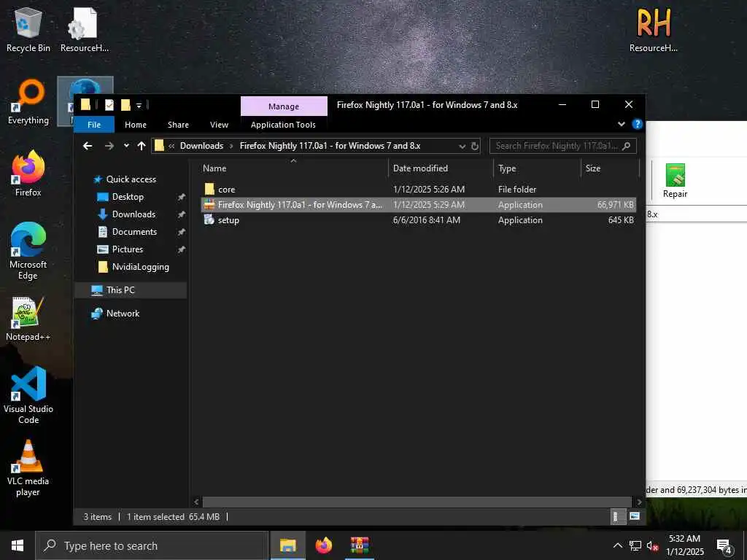Open the RH Resource Hacker desktop icon at top right
Image resolution: width=747 pixels, height=560 pixels.
click(653, 29)
